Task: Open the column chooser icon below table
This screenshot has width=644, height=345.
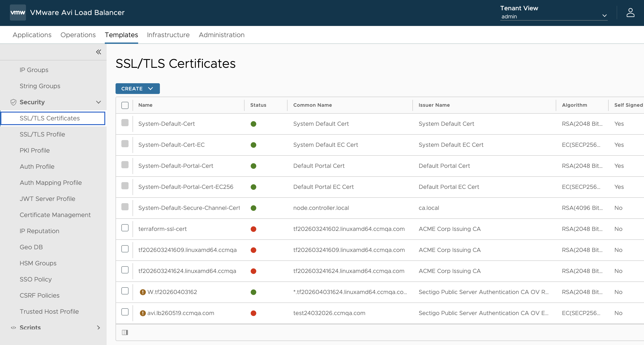Action: (125, 332)
